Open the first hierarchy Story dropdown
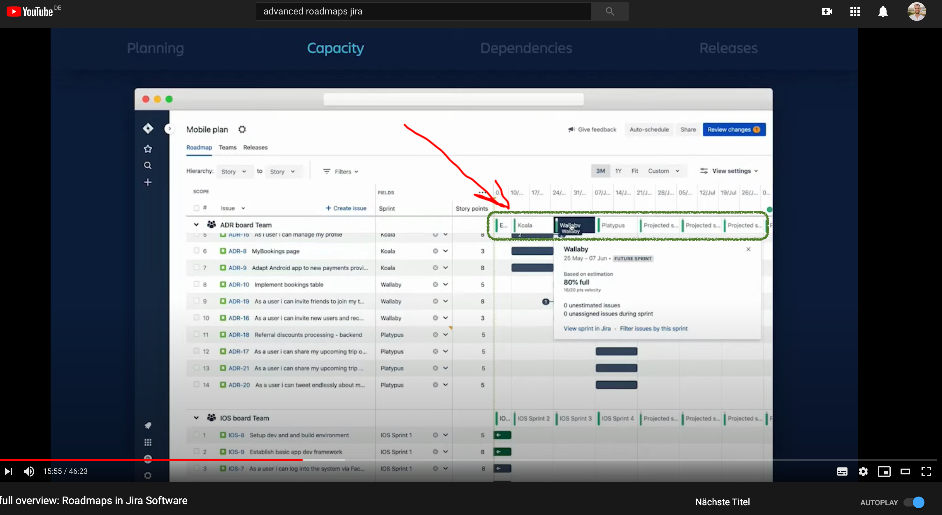The image size is (942, 515). click(x=234, y=172)
